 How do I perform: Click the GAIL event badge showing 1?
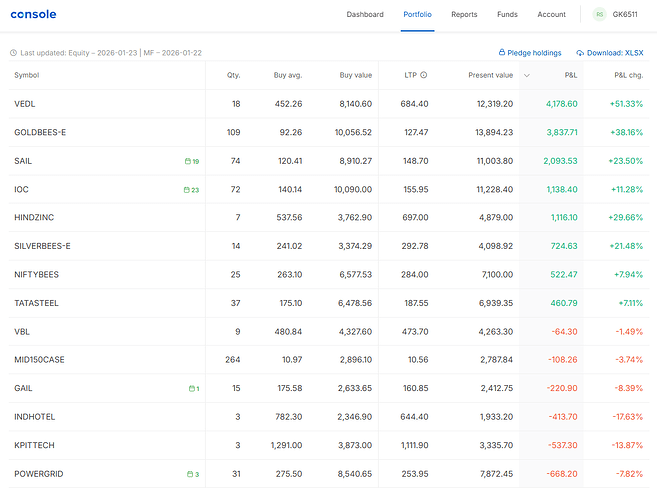(x=194, y=388)
